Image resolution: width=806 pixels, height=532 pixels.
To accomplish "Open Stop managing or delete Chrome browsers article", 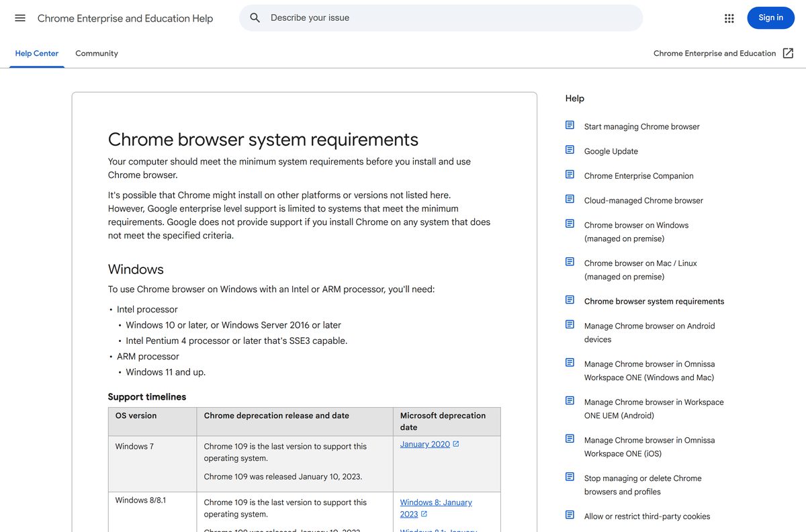I will tap(643, 485).
